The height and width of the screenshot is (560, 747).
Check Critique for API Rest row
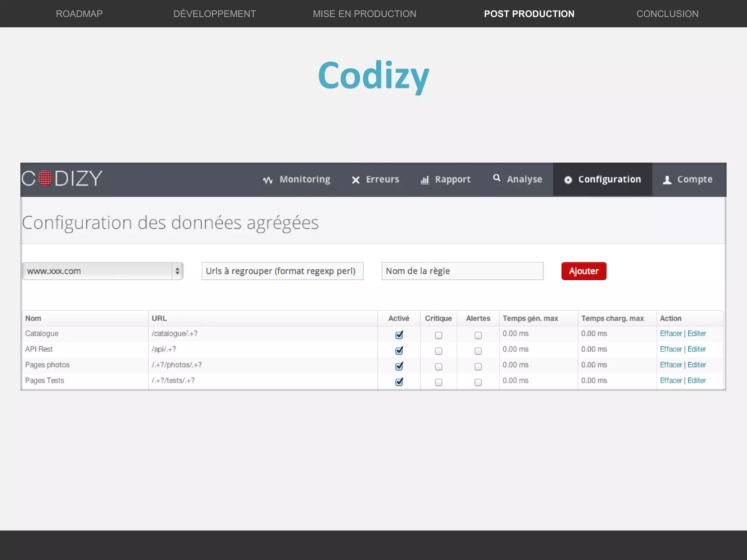(438, 351)
